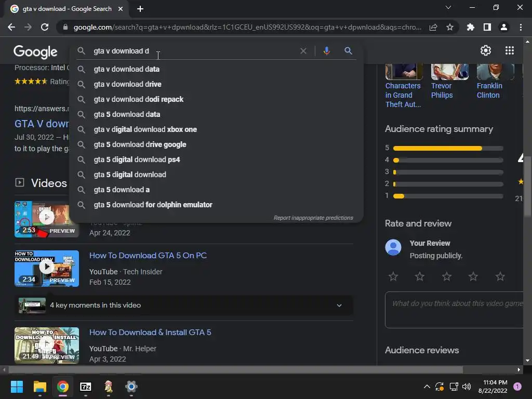
Task: Close the gta v download tab
Action: (121, 9)
